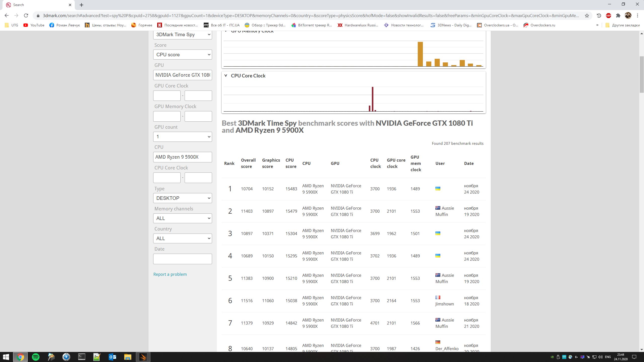Click user Der_Affenko
Image resolution: width=644 pixels, height=362 pixels.
(x=447, y=349)
